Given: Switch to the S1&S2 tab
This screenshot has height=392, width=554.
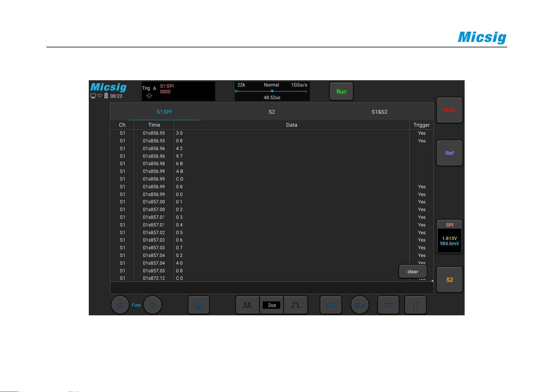Looking at the screenshot, I should pyautogui.click(x=379, y=112).
